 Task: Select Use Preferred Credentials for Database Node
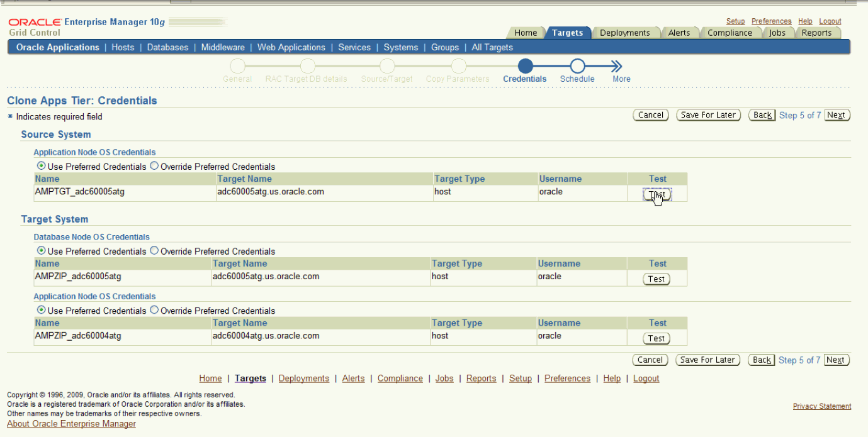coord(42,251)
